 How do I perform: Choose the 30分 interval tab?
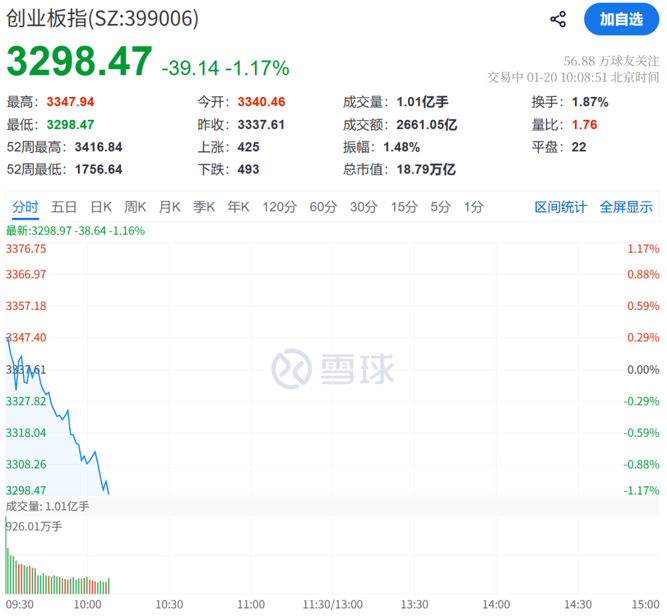pos(363,207)
